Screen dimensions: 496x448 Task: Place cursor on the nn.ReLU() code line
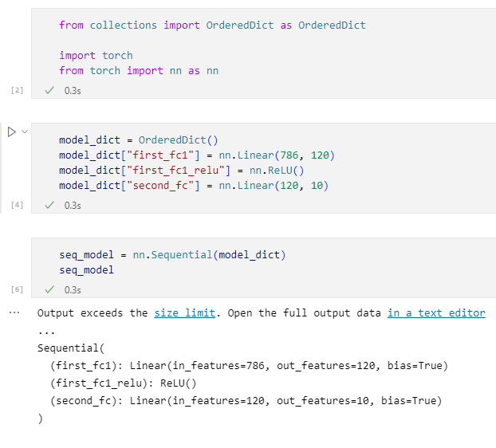click(x=182, y=171)
